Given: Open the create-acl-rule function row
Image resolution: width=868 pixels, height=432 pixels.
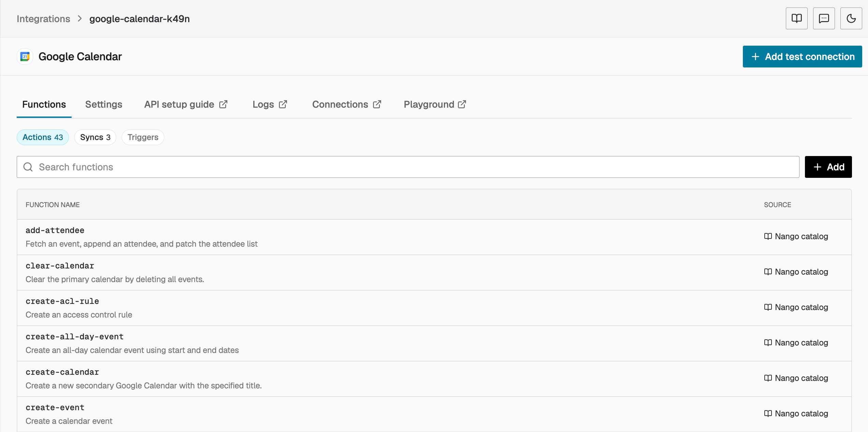Looking at the screenshot, I should click(x=434, y=308).
